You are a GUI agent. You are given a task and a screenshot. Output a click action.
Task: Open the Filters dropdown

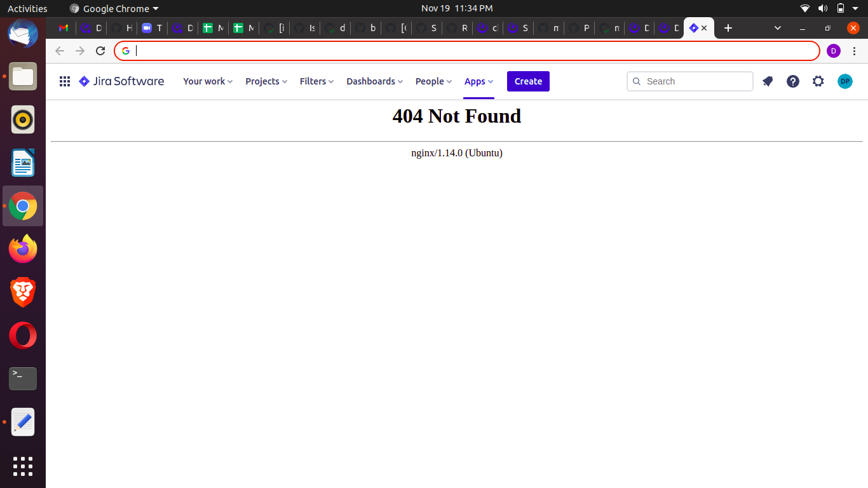[316, 81]
